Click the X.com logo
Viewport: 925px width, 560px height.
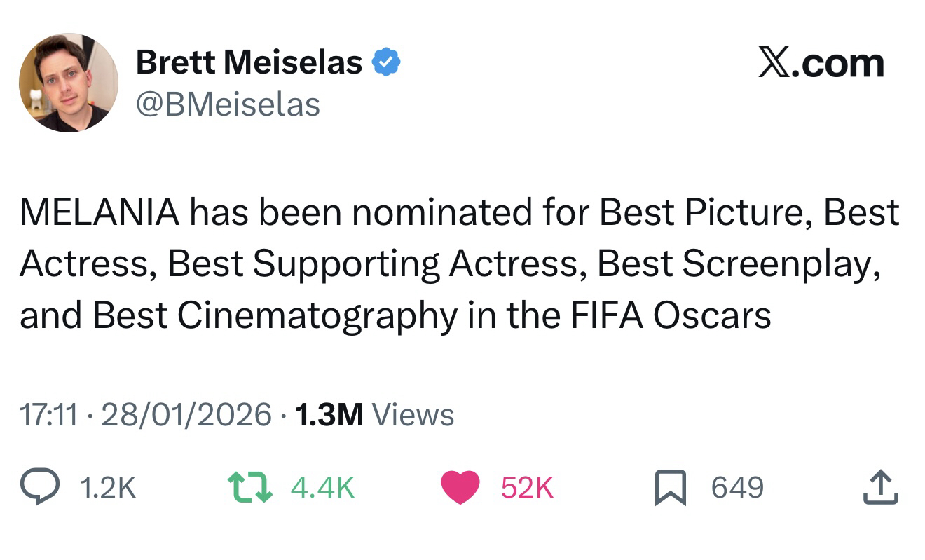point(821,63)
